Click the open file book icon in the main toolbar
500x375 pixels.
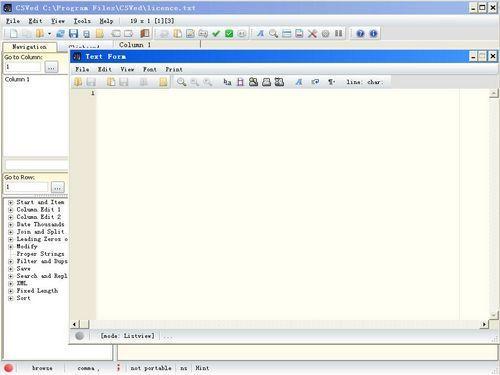pyautogui.click(x=40, y=33)
